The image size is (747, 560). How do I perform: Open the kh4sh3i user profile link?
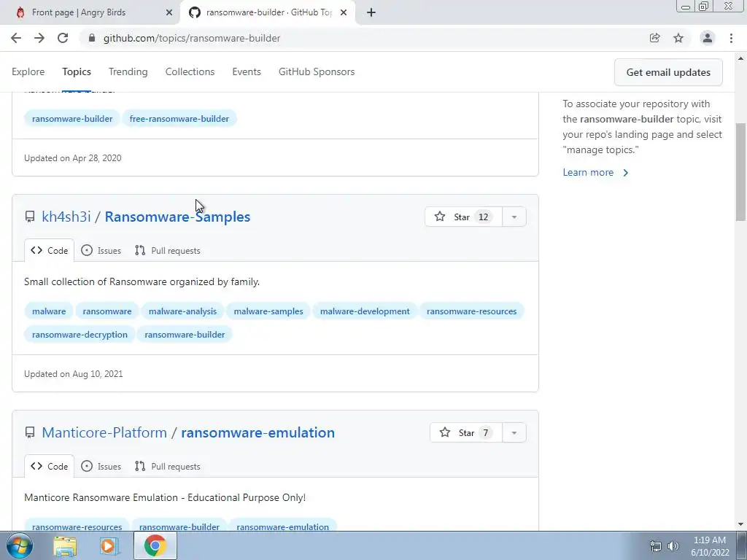pos(66,217)
